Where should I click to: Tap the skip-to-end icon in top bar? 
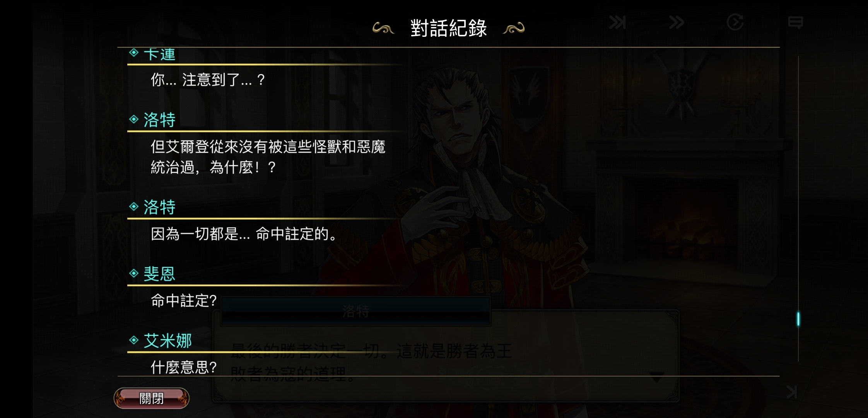pyautogui.click(x=617, y=22)
